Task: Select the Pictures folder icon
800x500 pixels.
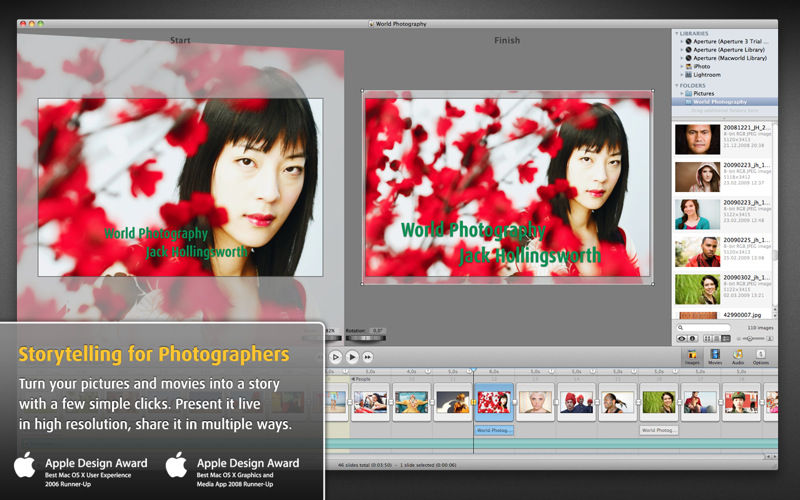Action: 688,93
